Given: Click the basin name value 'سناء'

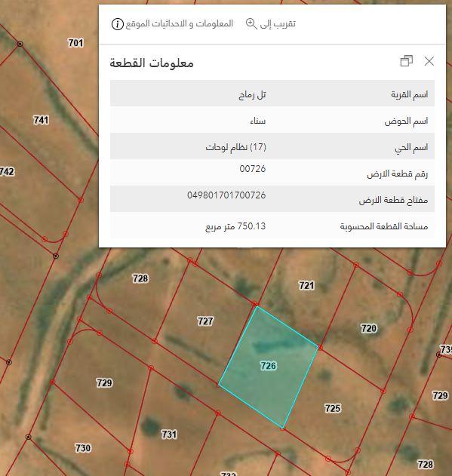Looking at the screenshot, I should point(258,121).
